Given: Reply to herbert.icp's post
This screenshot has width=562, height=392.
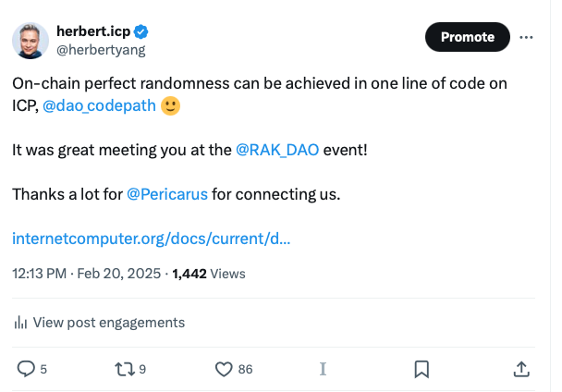Looking at the screenshot, I should tap(26, 369).
